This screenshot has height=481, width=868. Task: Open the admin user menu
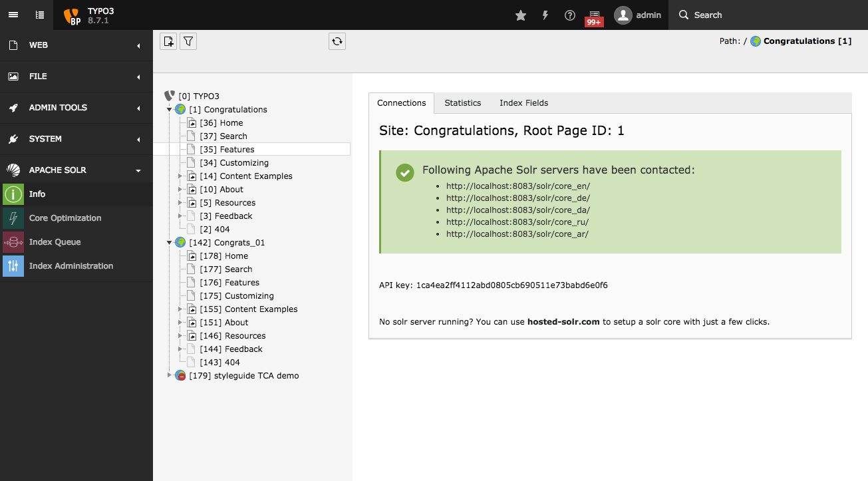point(638,15)
